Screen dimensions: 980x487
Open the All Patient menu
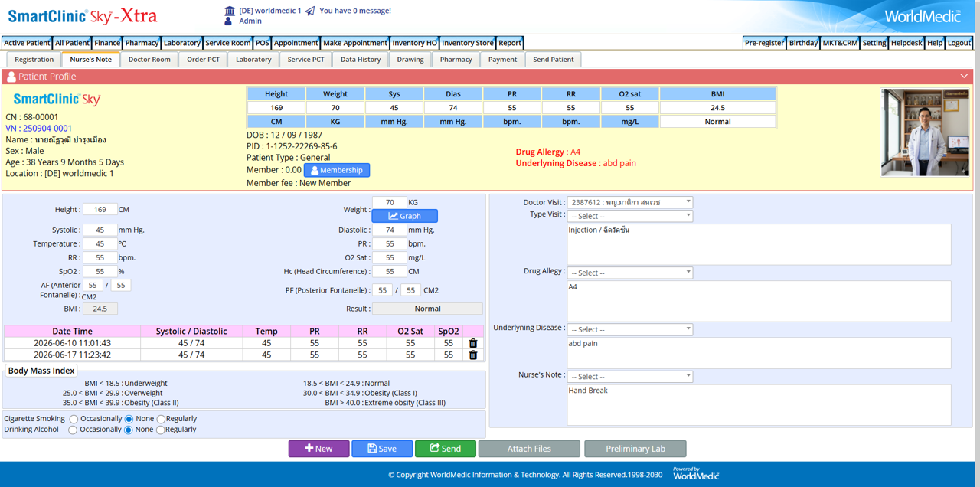coord(72,43)
